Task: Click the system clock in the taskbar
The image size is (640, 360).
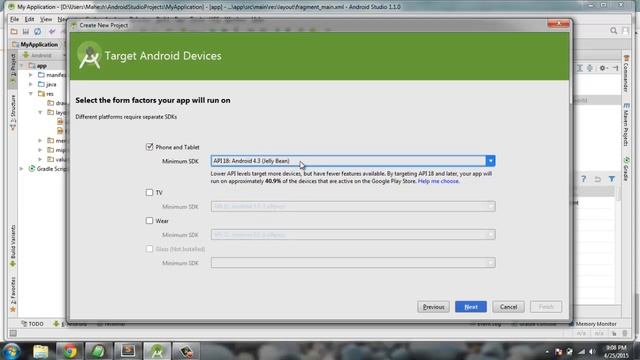Action: coord(616,351)
